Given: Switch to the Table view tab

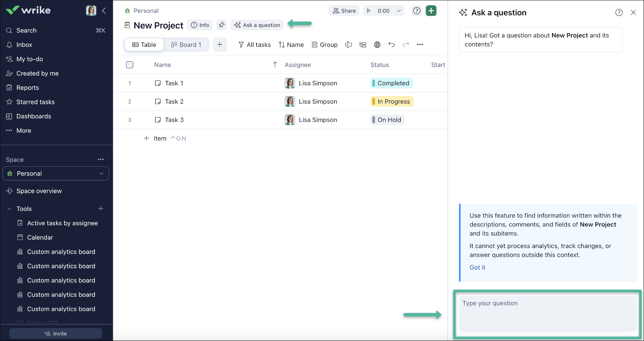Looking at the screenshot, I should click(x=144, y=45).
